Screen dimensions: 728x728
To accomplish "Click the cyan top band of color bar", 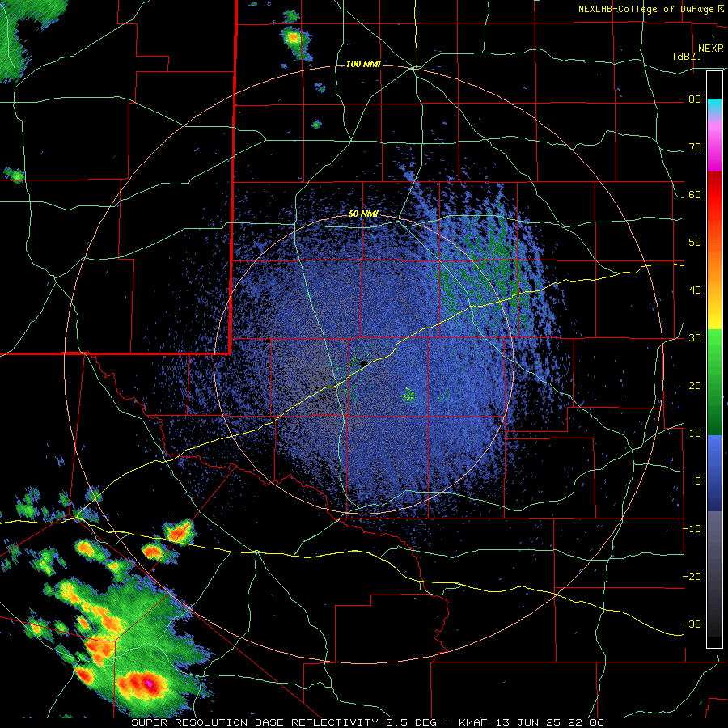I will click(714, 106).
